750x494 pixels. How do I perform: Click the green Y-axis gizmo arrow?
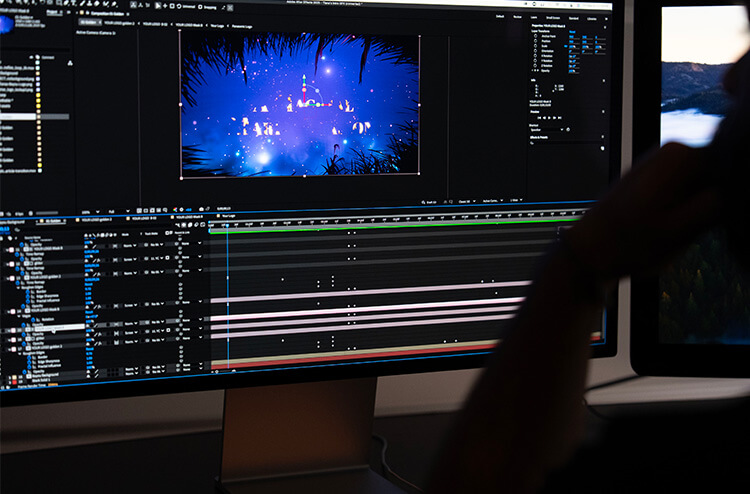click(304, 78)
